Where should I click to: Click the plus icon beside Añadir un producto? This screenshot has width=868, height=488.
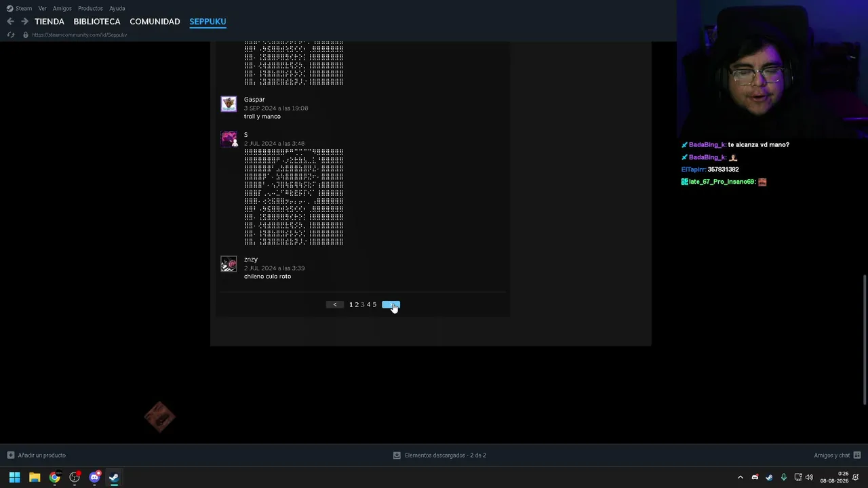pos(10,455)
